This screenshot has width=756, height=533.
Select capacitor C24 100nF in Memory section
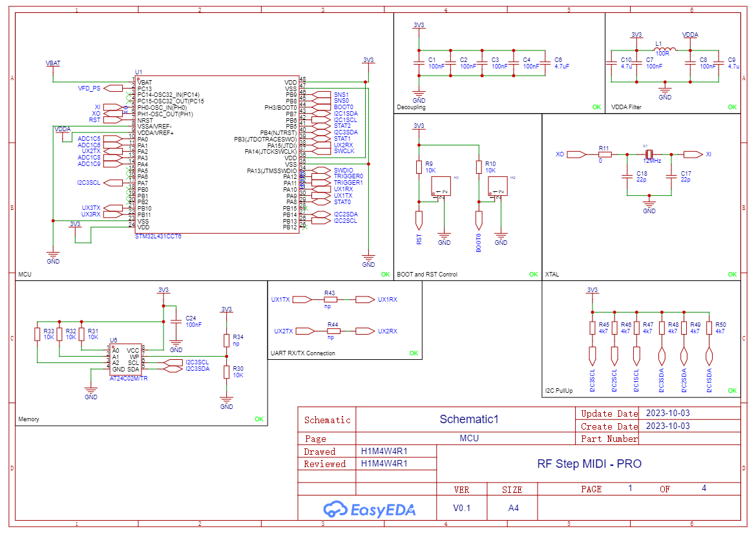[176, 321]
